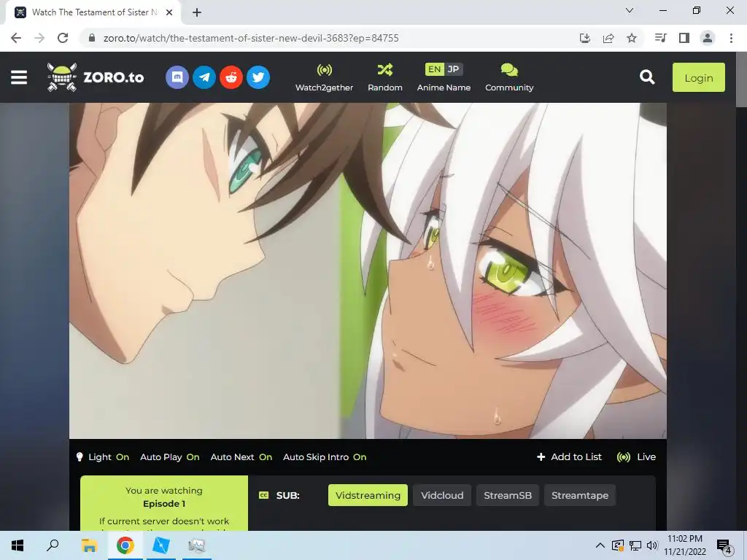Viewport: 747px width, 560px height.
Task: Open Watch2gether from the header
Action: pos(324,77)
